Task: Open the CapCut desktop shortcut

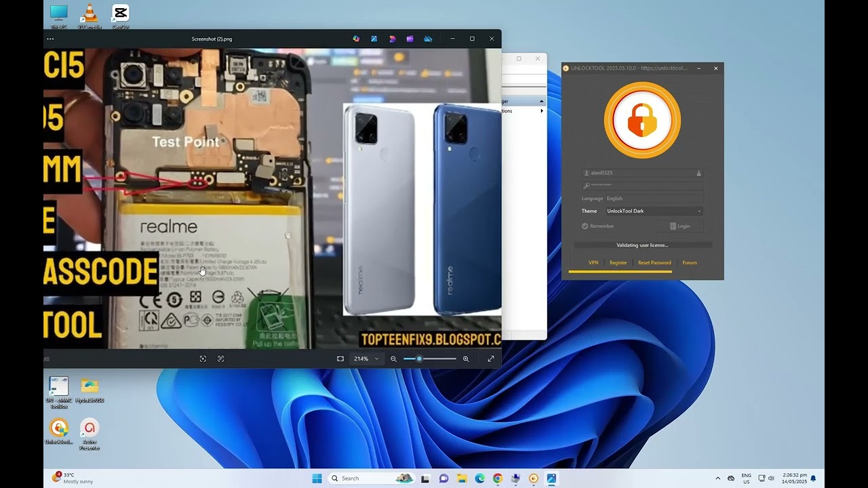Action: click(x=121, y=16)
